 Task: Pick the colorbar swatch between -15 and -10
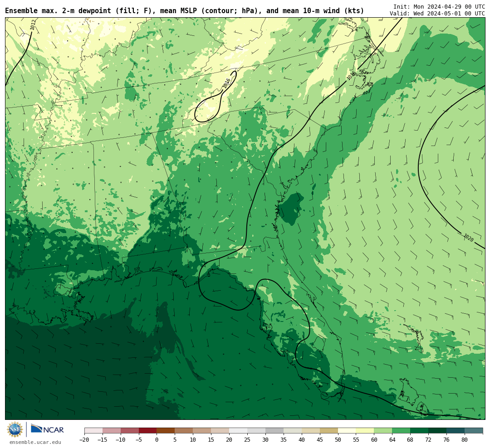point(112,431)
